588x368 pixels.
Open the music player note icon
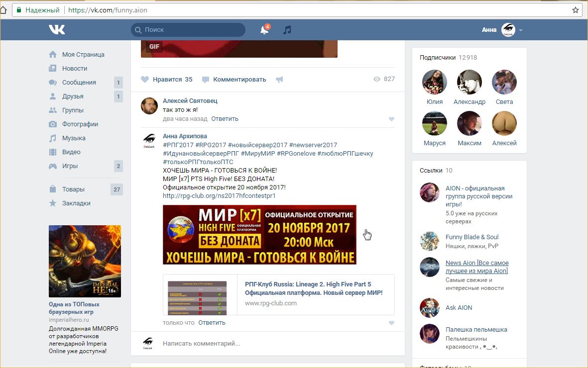coord(287,30)
